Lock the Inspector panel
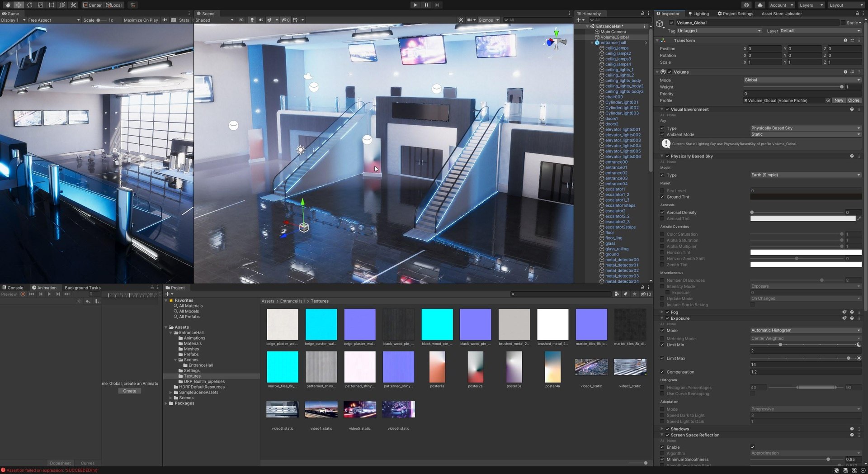The height and width of the screenshot is (474, 868). tap(857, 14)
